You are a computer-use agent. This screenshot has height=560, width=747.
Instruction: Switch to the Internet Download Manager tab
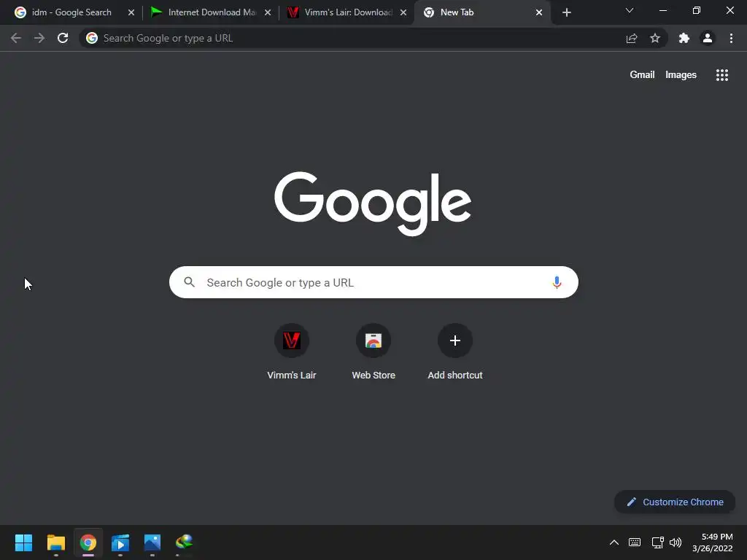[212, 12]
